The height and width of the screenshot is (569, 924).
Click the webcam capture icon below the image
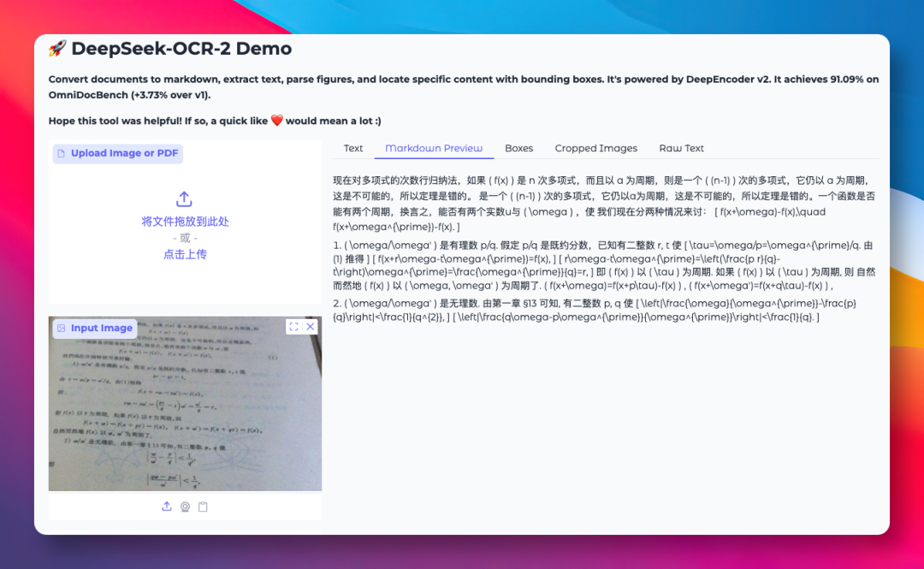point(185,507)
